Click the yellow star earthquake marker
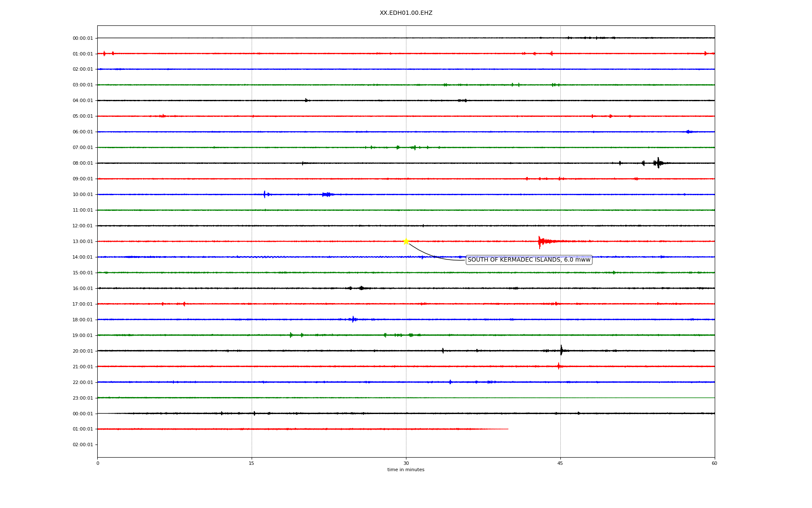Viewport: 812px width, 508px height. pyautogui.click(x=406, y=241)
